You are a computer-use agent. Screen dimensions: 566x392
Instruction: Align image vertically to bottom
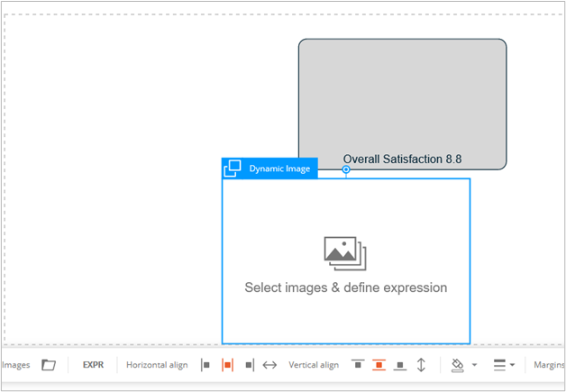(x=399, y=365)
